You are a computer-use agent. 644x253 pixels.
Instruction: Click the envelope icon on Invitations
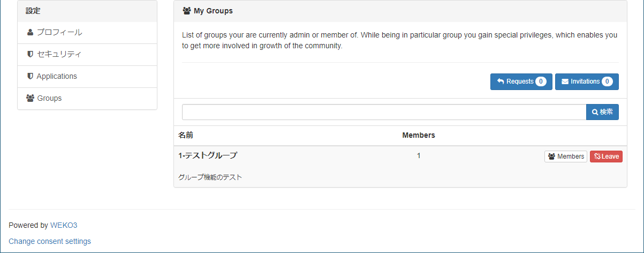coord(565,81)
